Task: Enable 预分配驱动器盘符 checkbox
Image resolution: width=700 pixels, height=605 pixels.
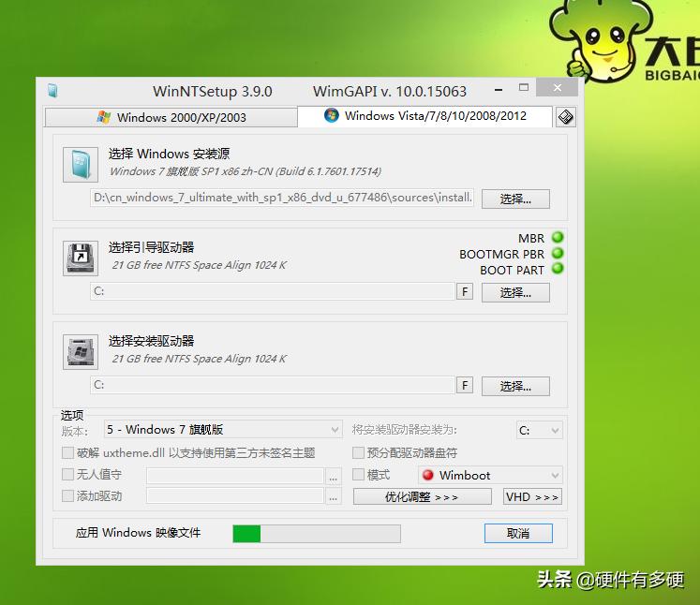Action: (x=358, y=453)
